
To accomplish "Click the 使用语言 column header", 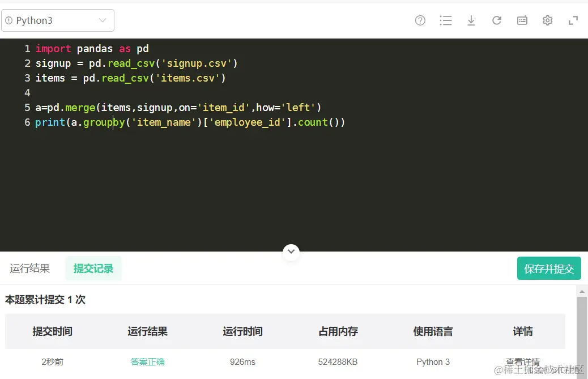I will click(433, 331).
